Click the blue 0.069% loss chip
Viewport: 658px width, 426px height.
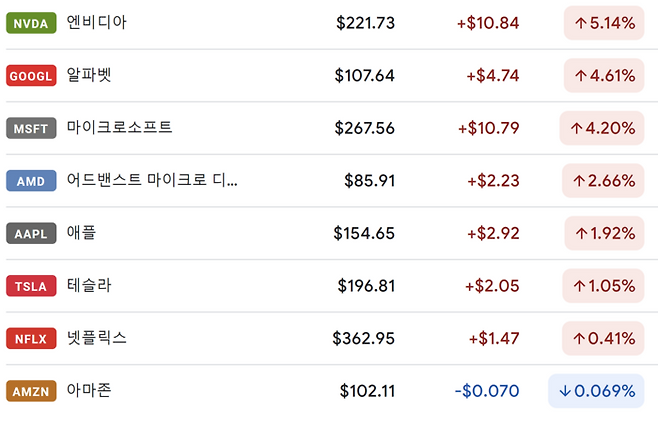596,391
